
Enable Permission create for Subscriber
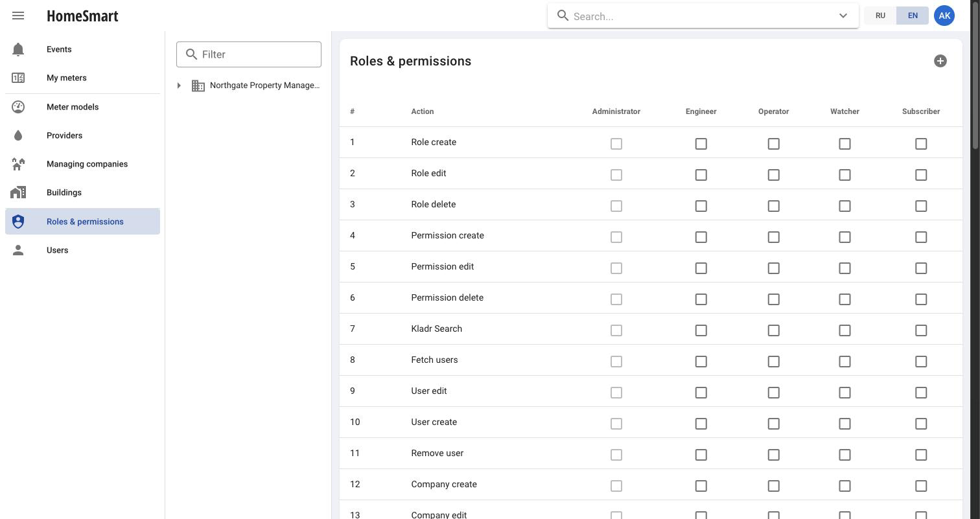pyautogui.click(x=921, y=237)
